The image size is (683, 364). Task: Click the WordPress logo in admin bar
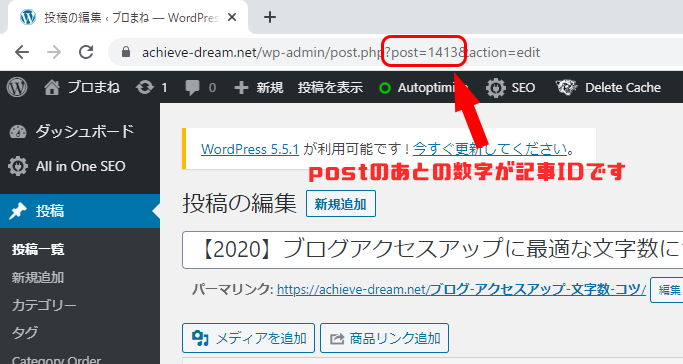click(17, 87)
